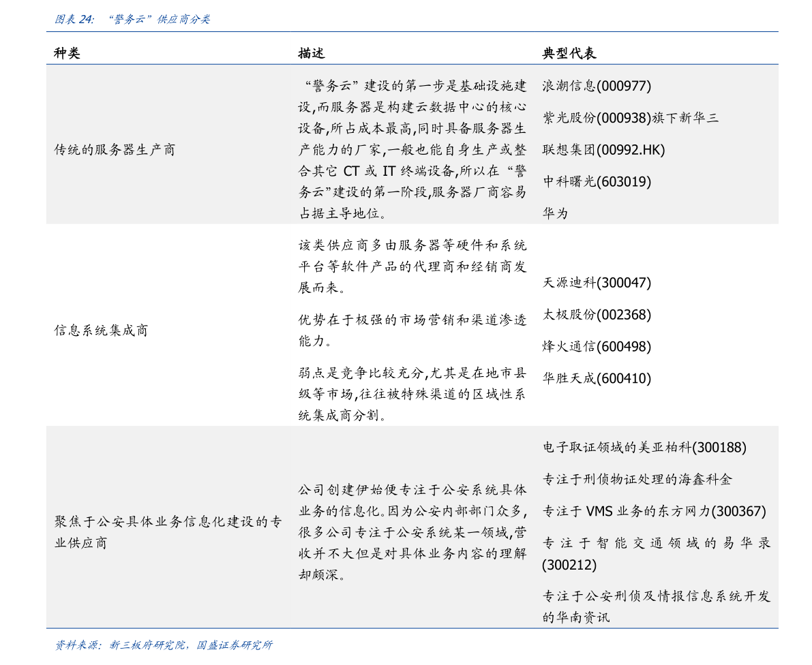Image resolution: width=812 pixels, height=665 pixels.
Task: Click the paragraph starting '优势在于极强的市场营销'
Action: pos(412,330)
